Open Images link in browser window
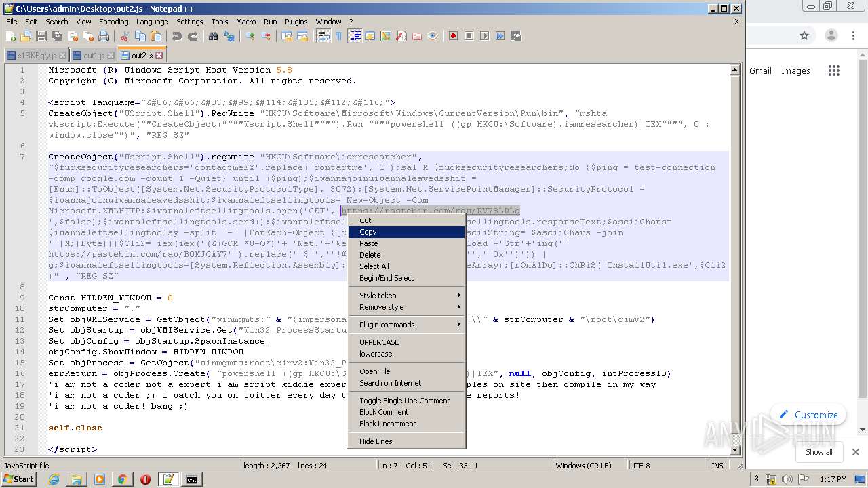Screen dimensions: 868x488 coord(795,70)
